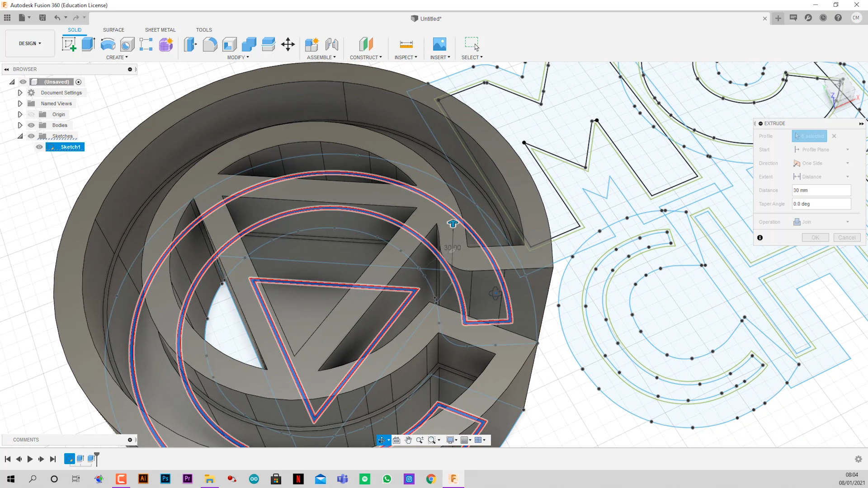Select the Measure tool icon

tap(406, 44)
